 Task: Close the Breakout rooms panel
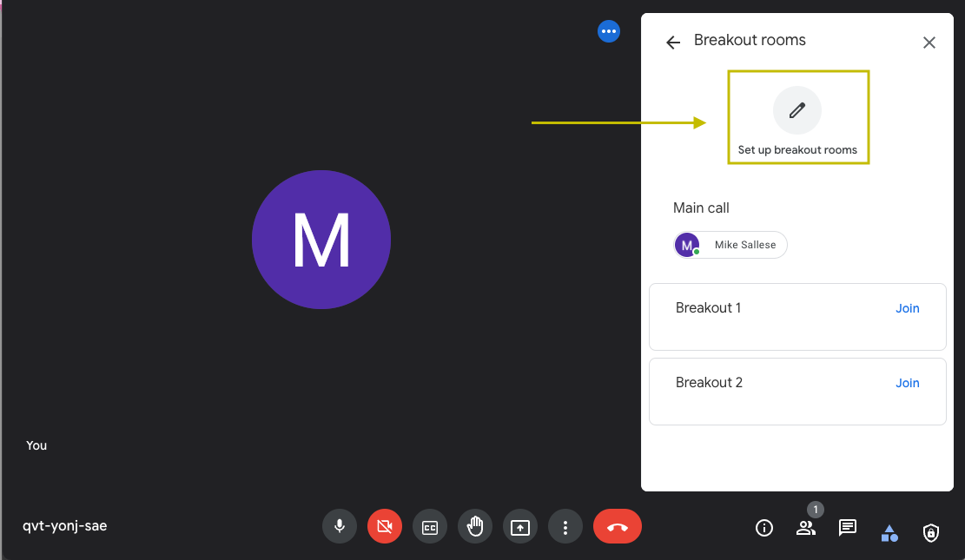(x=929, y=42)
